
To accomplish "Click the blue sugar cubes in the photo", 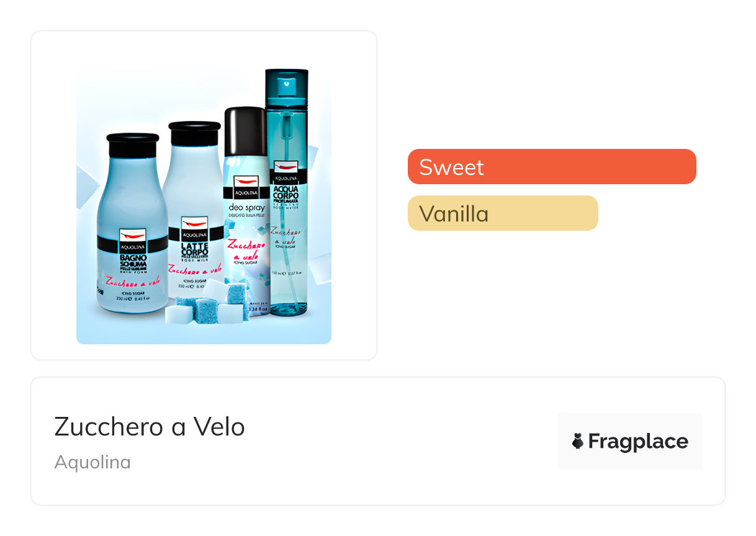I will click(x=211, y=304).
